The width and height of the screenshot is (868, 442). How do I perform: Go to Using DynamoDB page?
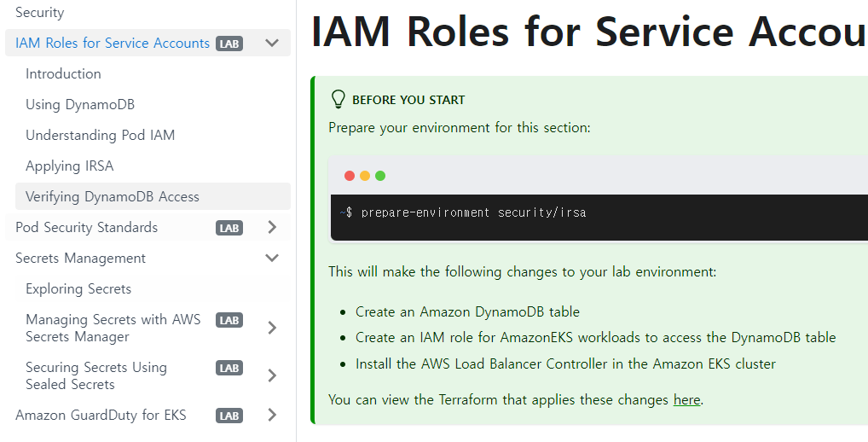[x=80, y=104]
